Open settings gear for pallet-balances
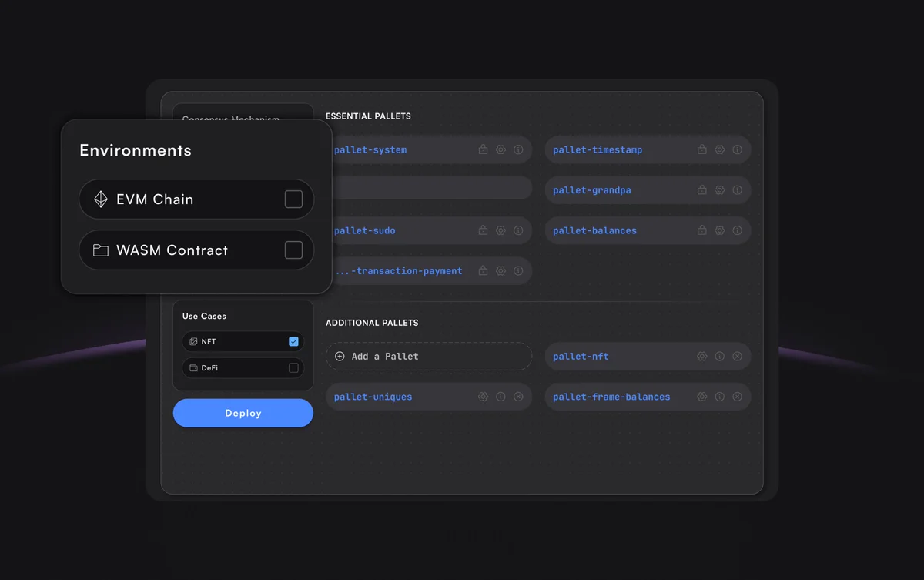 tap(719, 230)
